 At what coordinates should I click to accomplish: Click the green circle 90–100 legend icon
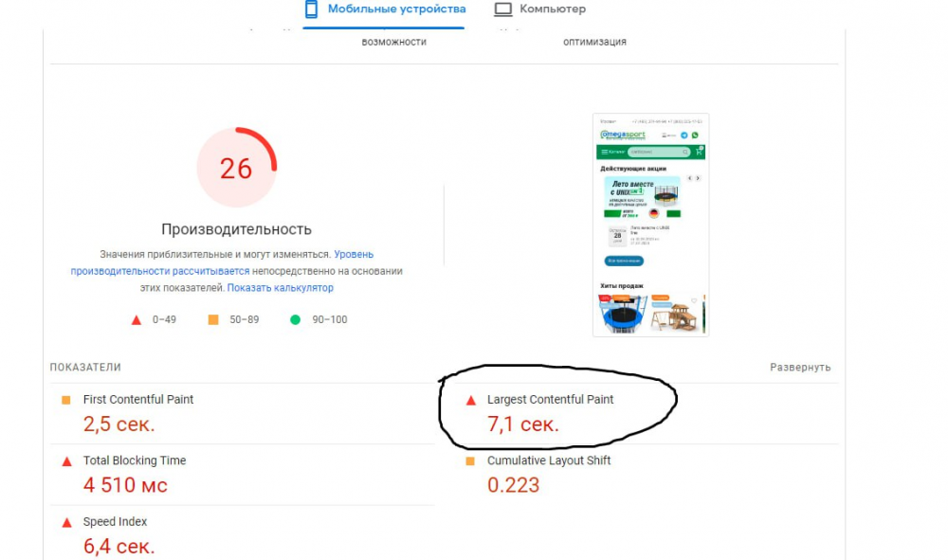click(295, 319)
